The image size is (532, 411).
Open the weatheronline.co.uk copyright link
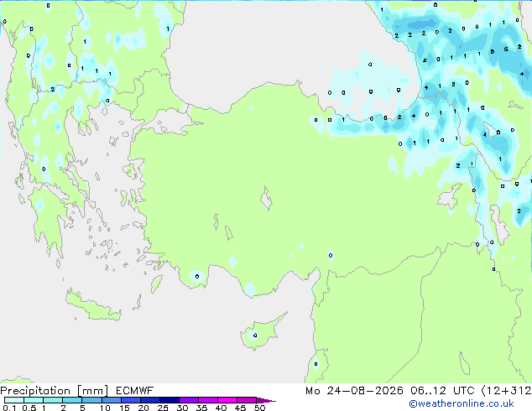461,403
